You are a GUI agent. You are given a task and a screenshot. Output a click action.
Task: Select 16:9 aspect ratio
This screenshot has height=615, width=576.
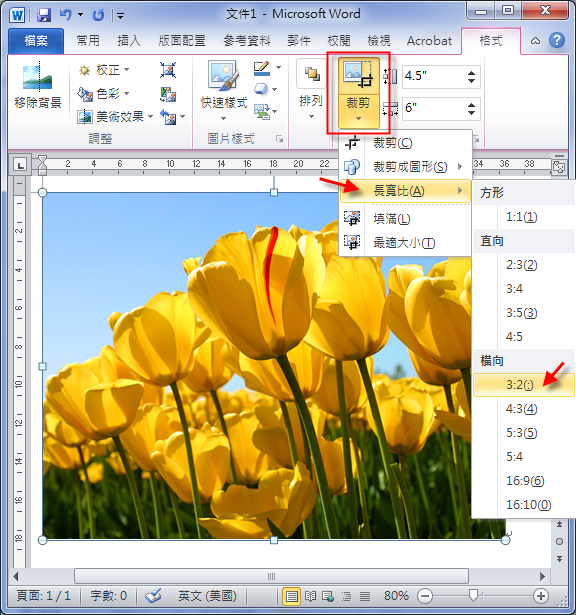pos(523,480)
